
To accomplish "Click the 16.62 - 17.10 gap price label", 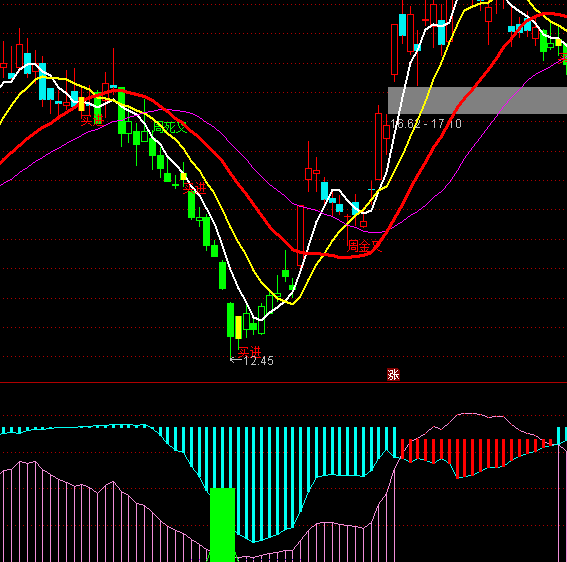I will (x=426, y=124).
